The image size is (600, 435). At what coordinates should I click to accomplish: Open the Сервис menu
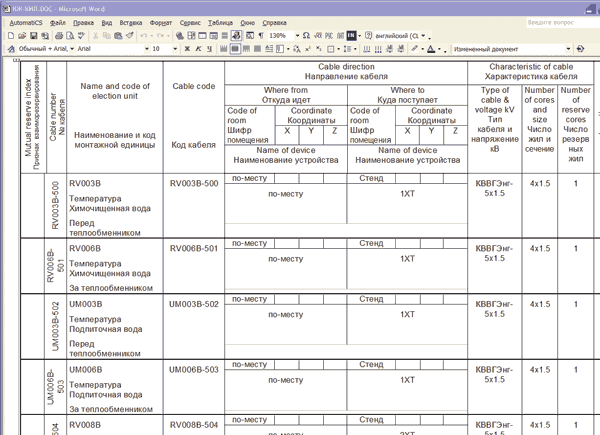coord(190,23)
